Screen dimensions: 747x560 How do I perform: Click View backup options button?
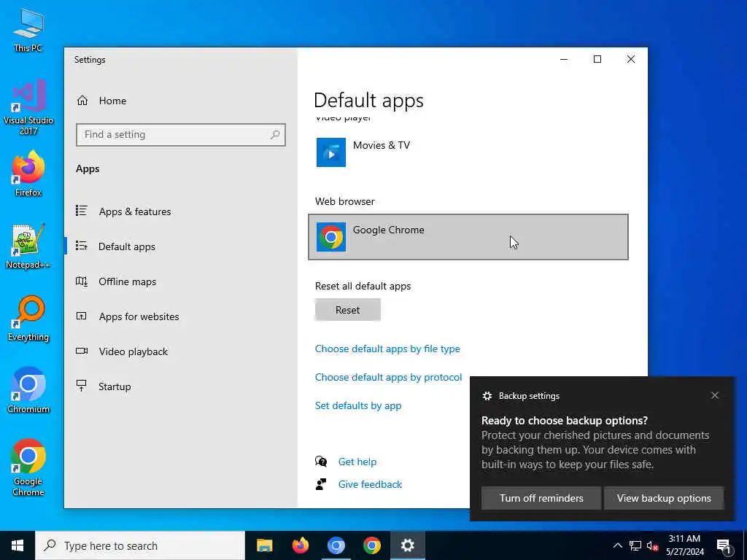664,498
